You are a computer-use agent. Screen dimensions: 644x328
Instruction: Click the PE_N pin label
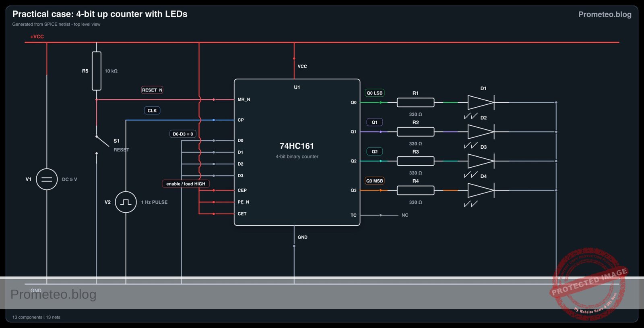click(x=244, y=202)
